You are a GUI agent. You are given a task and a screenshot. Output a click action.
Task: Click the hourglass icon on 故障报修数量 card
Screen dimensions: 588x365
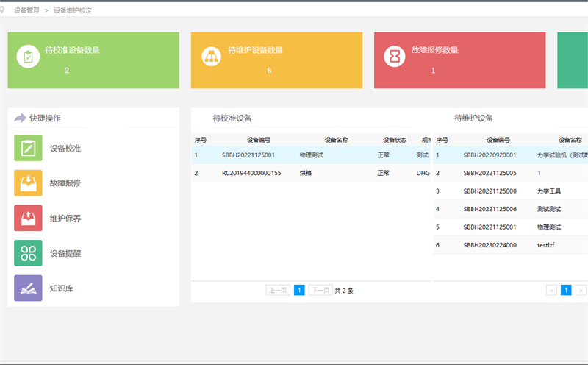pyautogui.click(x=395, y=57)
